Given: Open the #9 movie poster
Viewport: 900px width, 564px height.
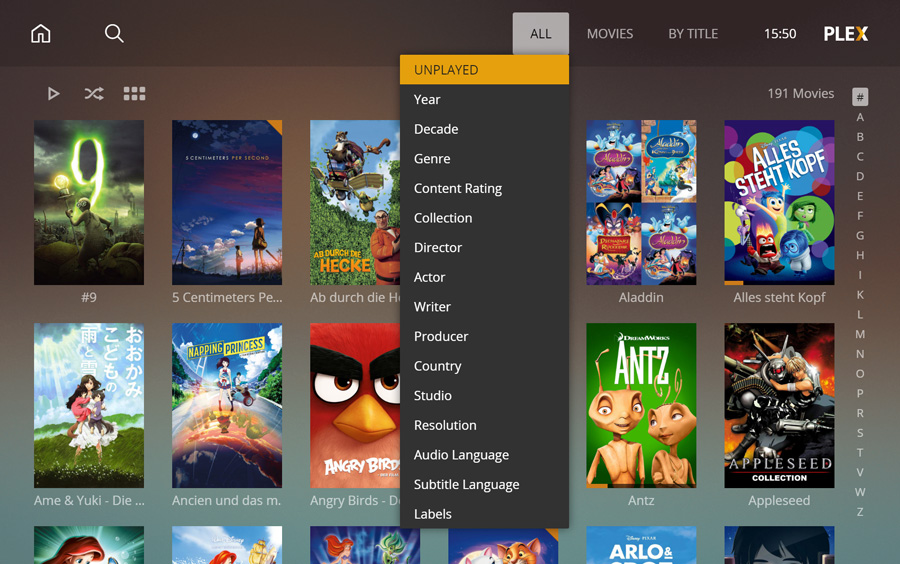Looking at the screenshot, I should (89, 203).
